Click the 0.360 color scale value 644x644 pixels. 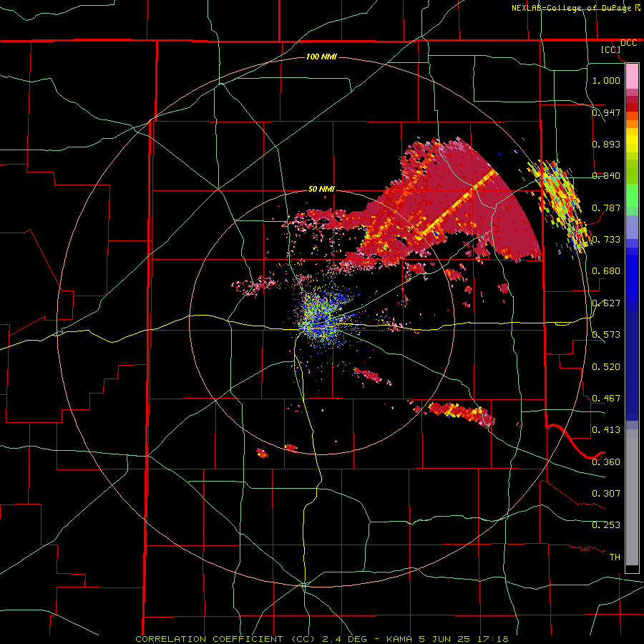606,462
